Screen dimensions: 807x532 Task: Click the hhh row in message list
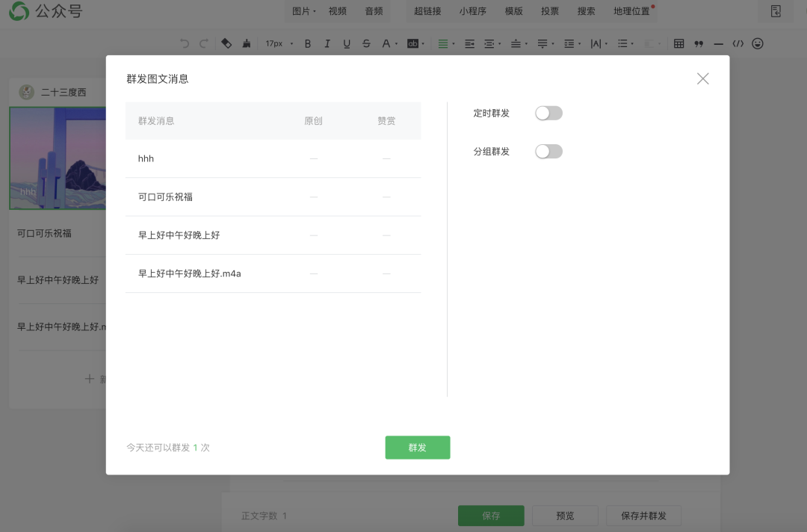tap(273, 158)
